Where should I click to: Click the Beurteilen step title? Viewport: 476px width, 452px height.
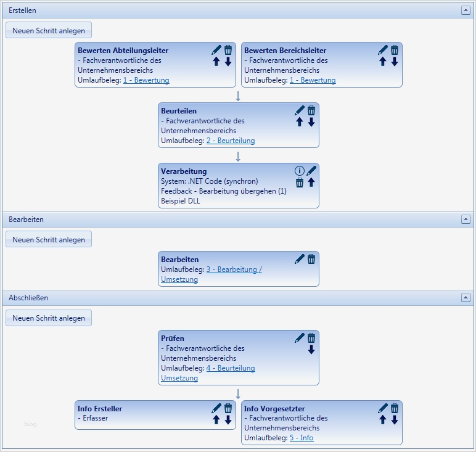(179, 111)
